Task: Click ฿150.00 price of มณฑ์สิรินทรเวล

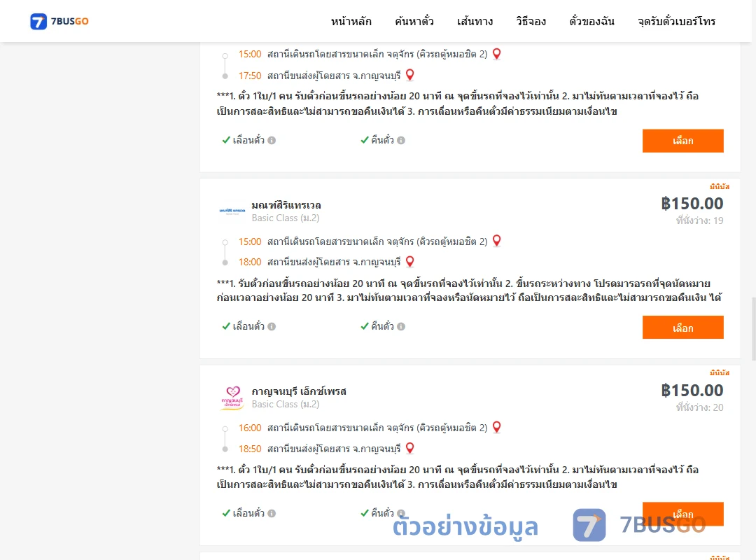Action: (692, 204)
